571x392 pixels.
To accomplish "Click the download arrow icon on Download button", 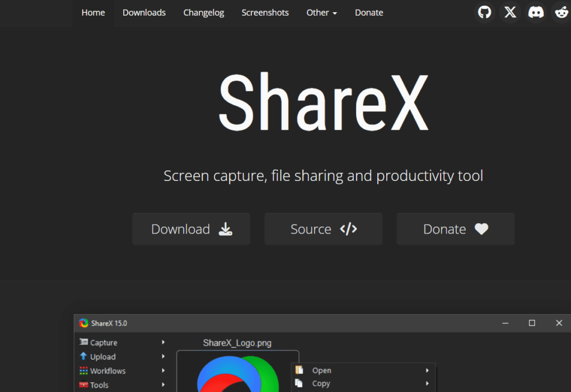I will click(x=225, y=229).
